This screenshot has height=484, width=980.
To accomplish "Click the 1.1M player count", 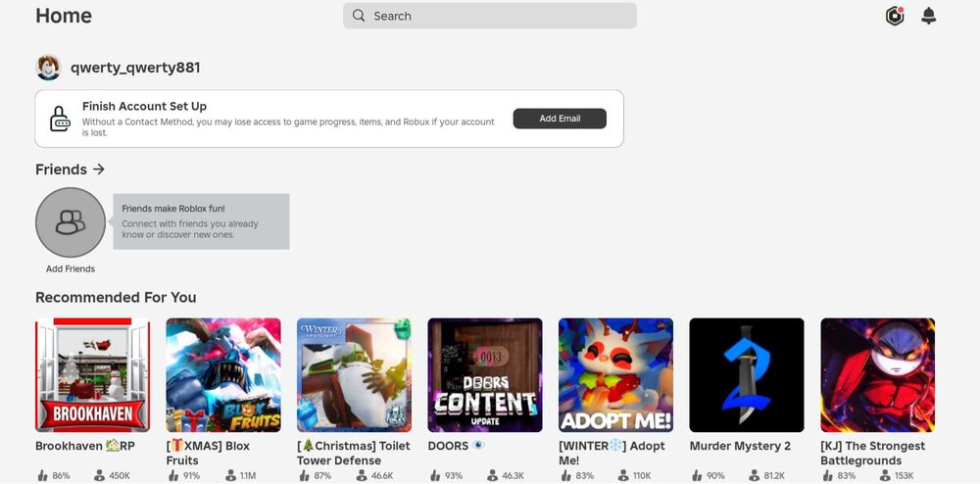I will [248, 476].
